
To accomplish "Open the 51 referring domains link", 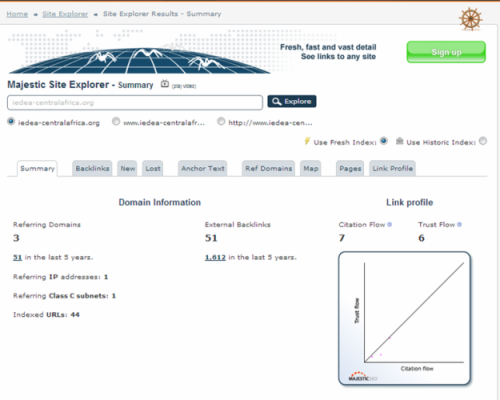I will click(17, 257).
